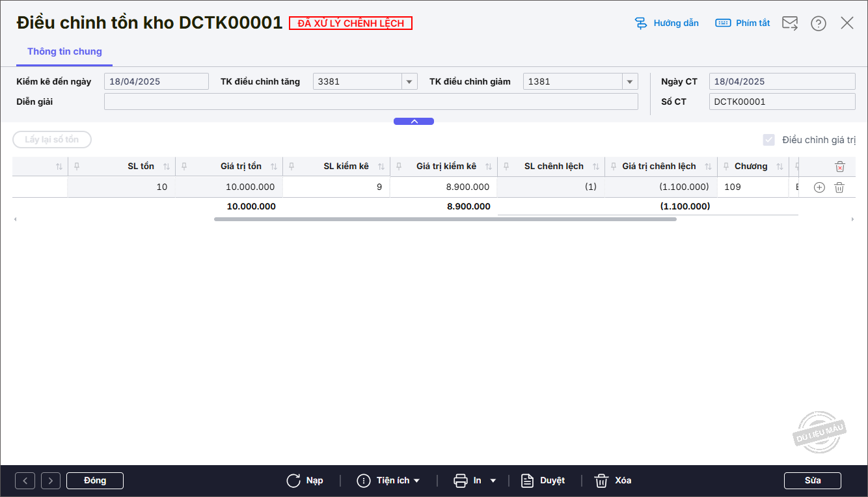Click the Sửa edit button
The height and width of the screenshot is (497, 868).
pos(813,481)
